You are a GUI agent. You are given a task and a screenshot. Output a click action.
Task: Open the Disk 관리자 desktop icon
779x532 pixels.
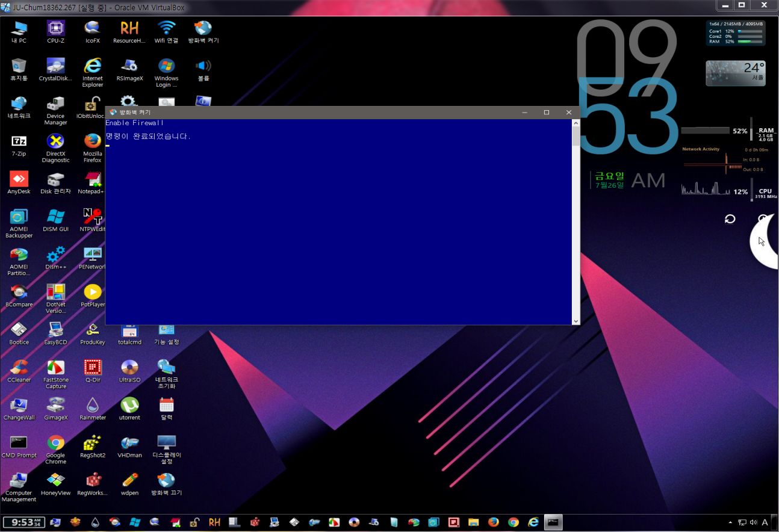(55, 182)
